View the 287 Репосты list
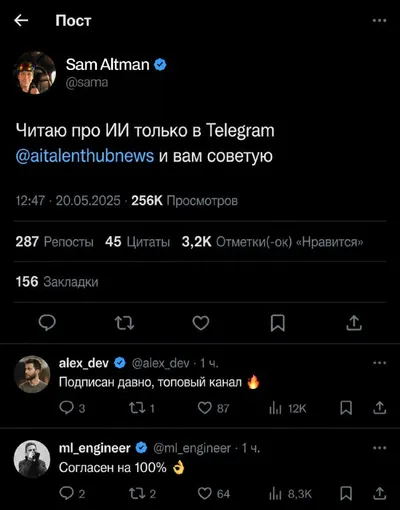400x510 pixels. (54, 242)
